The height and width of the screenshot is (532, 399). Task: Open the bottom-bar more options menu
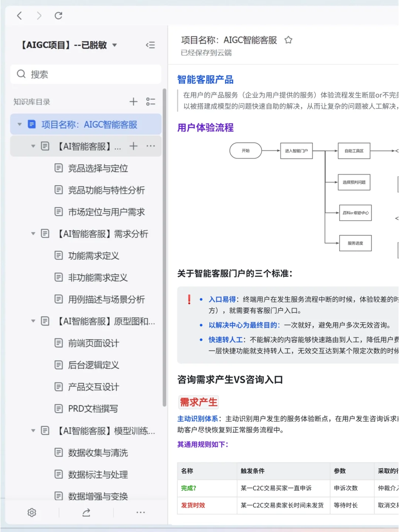point(140,512)
